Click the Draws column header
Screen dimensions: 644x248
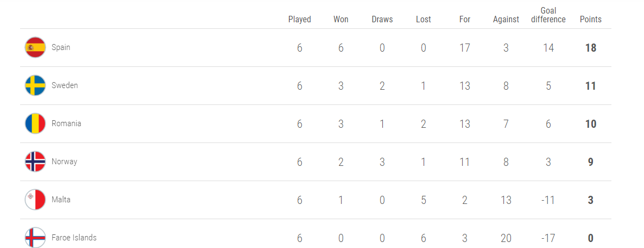(382, 20)
